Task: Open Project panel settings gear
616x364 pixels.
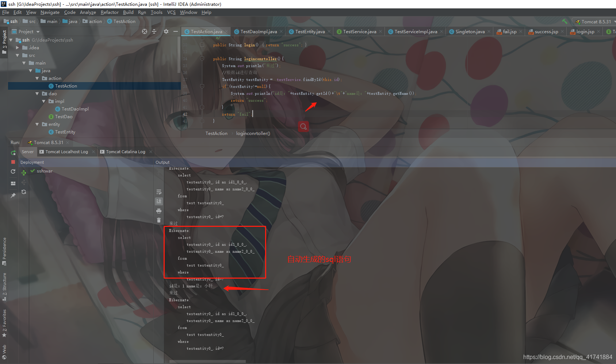Action: pos(166,31)
